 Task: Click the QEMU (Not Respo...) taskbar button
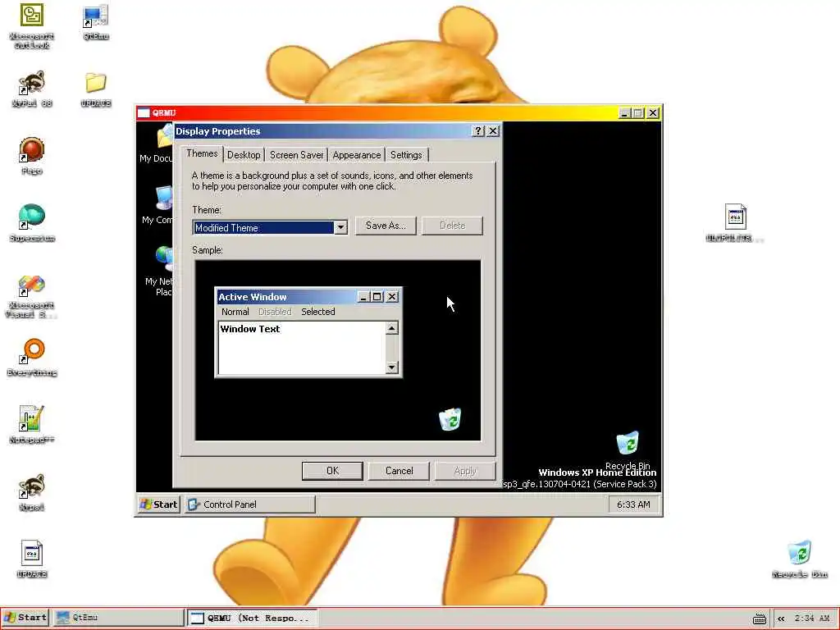pyautogui.click(x=253, y=618)
